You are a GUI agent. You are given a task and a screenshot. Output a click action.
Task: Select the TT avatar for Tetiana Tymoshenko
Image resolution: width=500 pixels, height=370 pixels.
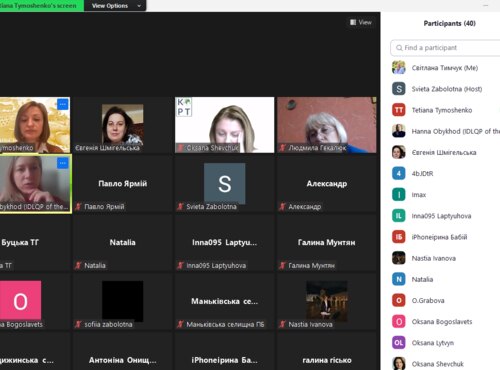[x=399, y=110]
